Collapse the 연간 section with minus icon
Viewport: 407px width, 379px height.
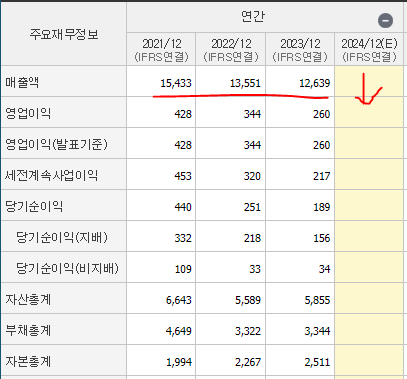click(x=385, y=21)
